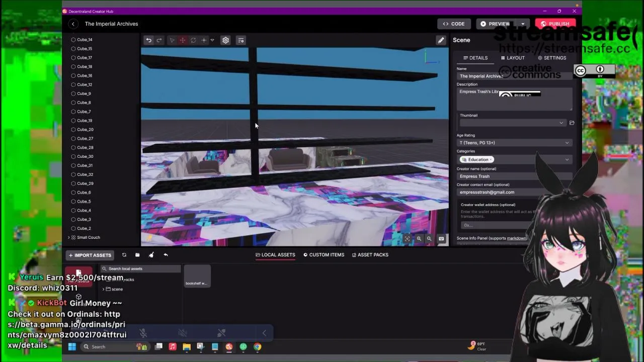Viewport: 644px width, 362px height.
Task: Open the preview options dropdown arrow
Action: tap(523, 24)
